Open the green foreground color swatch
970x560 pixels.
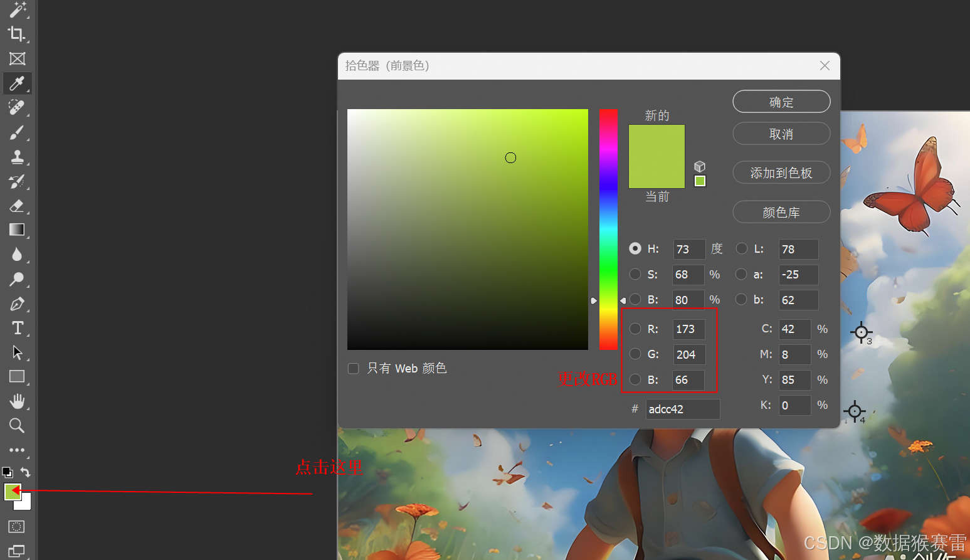click(12, 491)
